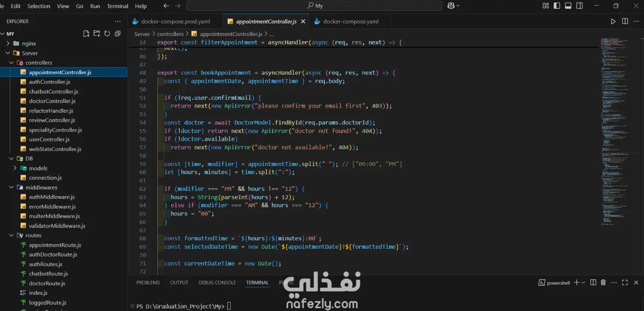The width and height of the screenshot is (644, 311).
Task: Switch to docker-compose.prod.yaml tab
Action: tap(175, 21)
